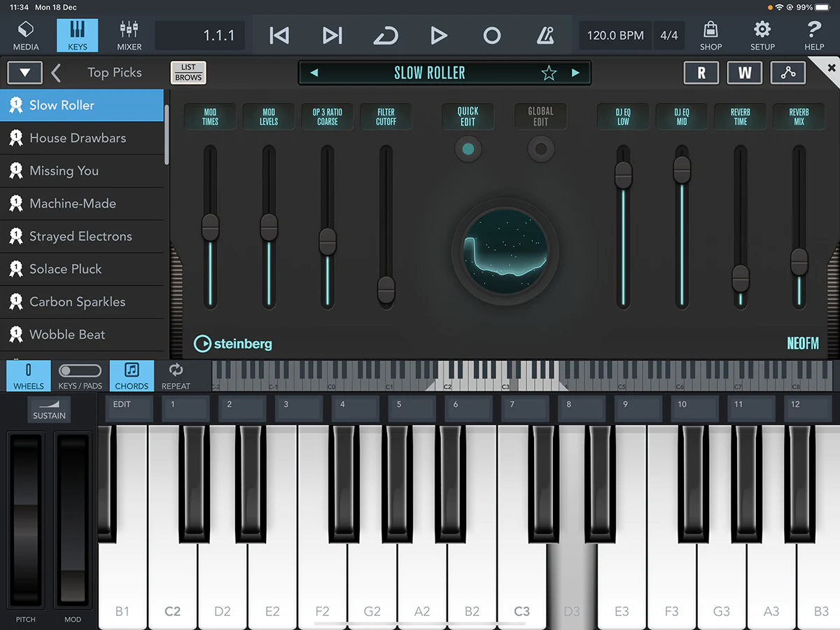Select next preset with right arrow

coord(575,73)
